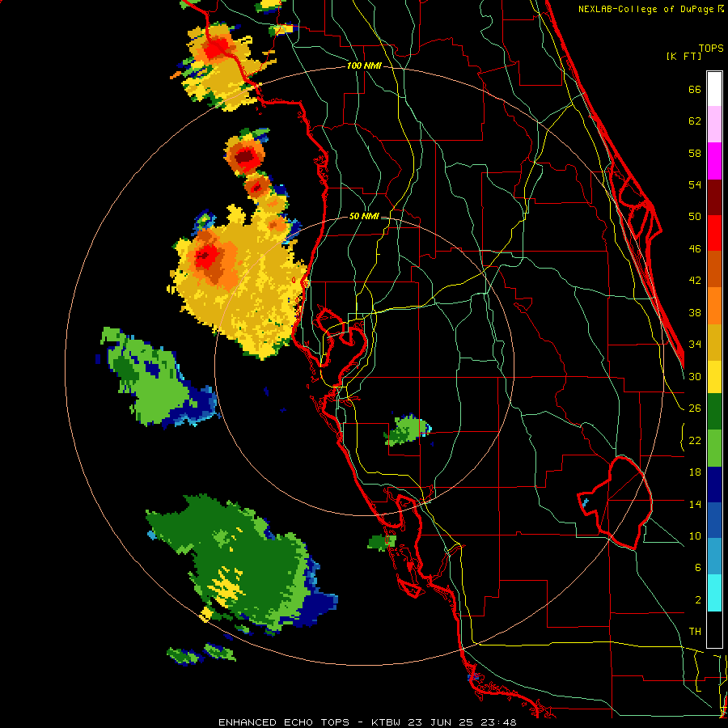This screenshot has width=728, height=728.
Task: Pick the medium blue swatch on the color bar
Action: (x=714, y=520)
